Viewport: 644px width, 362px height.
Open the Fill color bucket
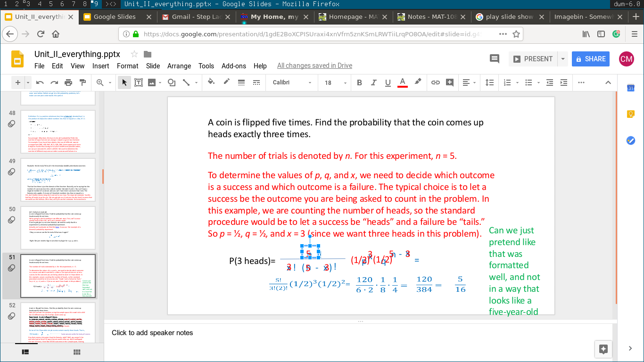211,82
